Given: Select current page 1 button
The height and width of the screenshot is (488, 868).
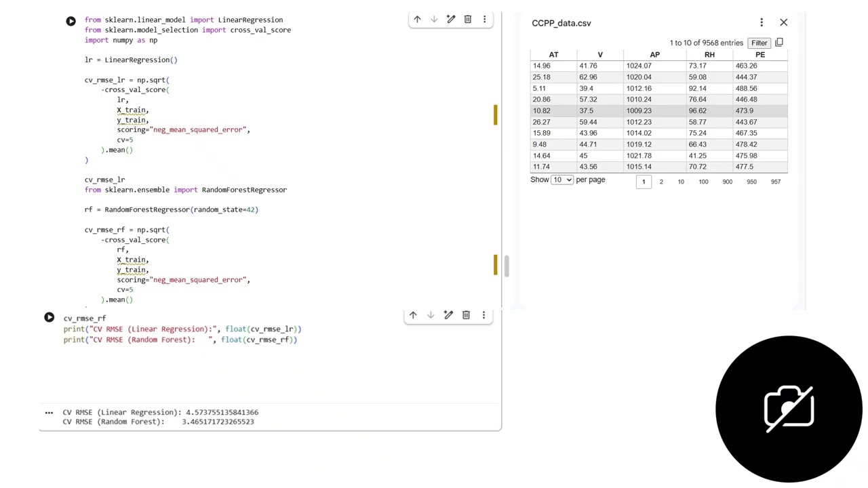Looking at the screenshot, I should (644, 182).
